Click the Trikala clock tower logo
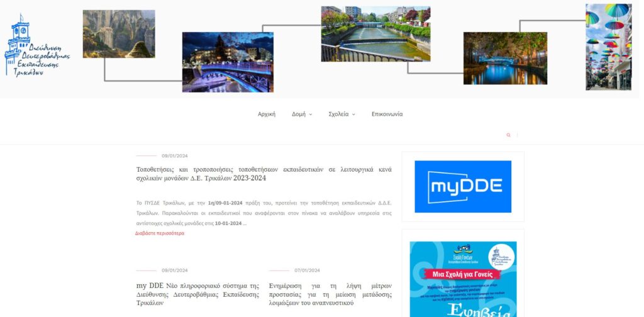Screen dimensions: 644x317 [37, 45]
